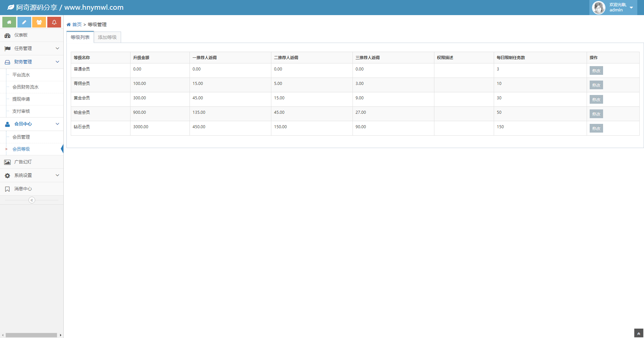644x338 pixels.
Task: Expand the 系统设置 menu chevron
Action: (x=57, y=175)
